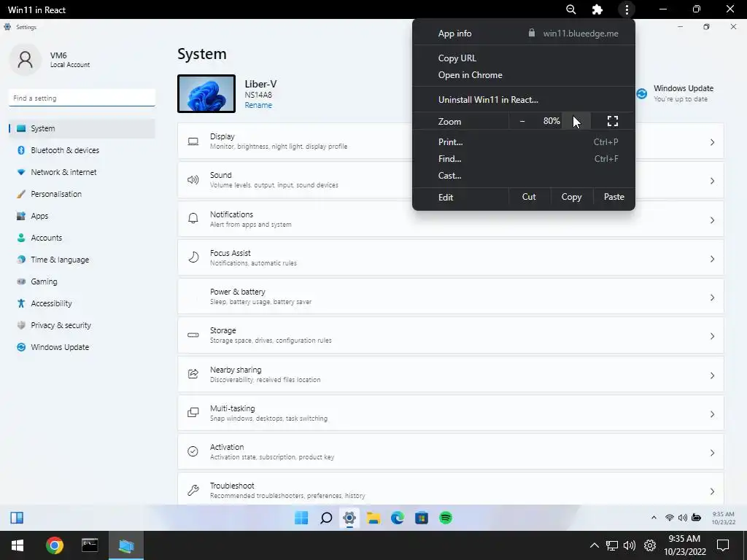Screen dimensions: 747x560
Task: Click the Windows Update sync icon at top right
Action: [642, 94]
